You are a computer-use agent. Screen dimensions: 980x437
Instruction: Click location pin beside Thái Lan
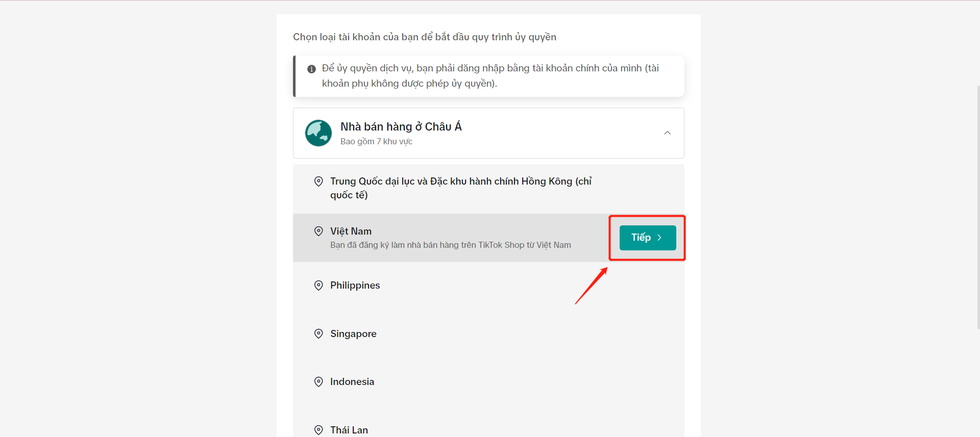click(x=318, y=430)
